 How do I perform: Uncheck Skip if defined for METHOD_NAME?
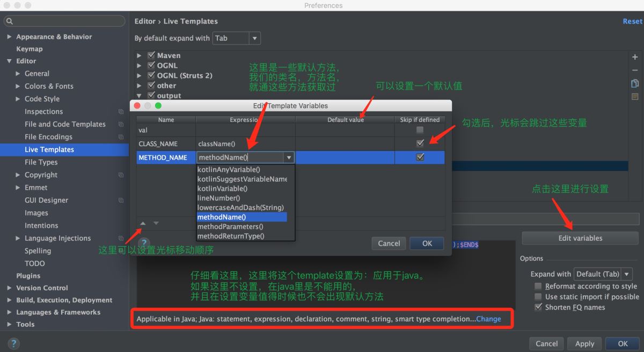[420, 157]
